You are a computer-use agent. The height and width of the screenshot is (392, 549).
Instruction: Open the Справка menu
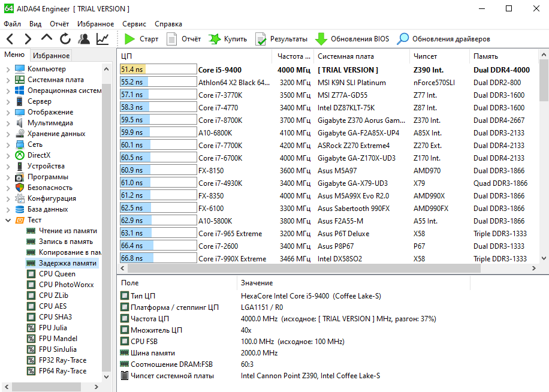pyautogui.click(x=168, y=24)
